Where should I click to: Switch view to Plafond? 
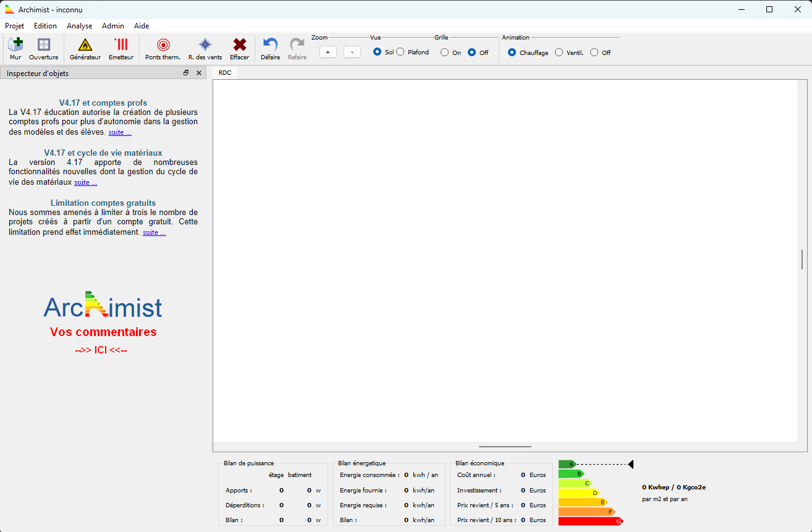coord(400,53)
